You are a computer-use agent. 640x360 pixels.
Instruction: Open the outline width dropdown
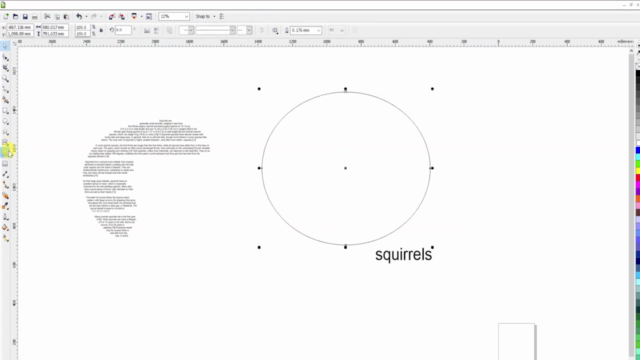click(318, 30)
